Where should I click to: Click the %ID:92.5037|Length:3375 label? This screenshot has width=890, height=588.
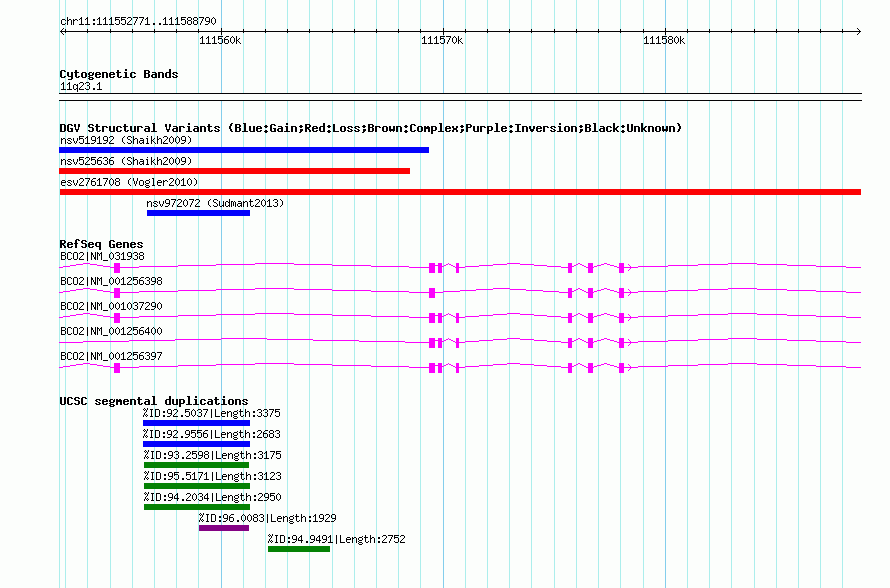click(x=212, y=414)
